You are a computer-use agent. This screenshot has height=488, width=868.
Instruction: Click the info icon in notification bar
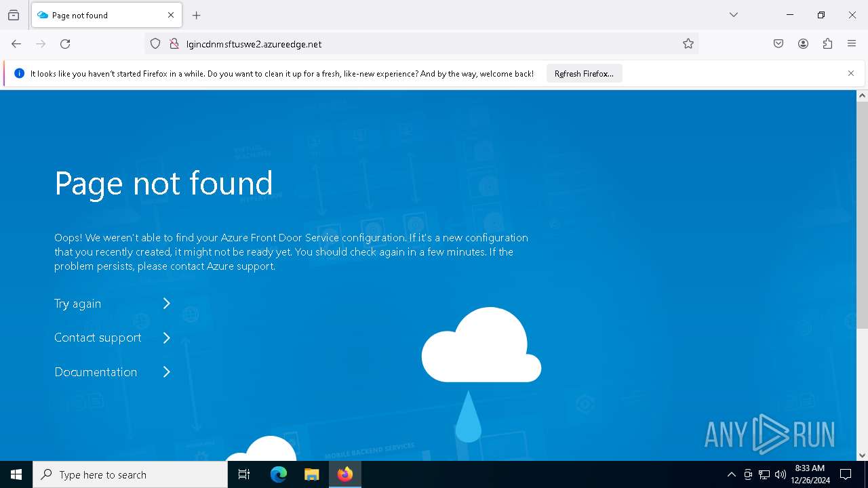(x=19, y=73)
